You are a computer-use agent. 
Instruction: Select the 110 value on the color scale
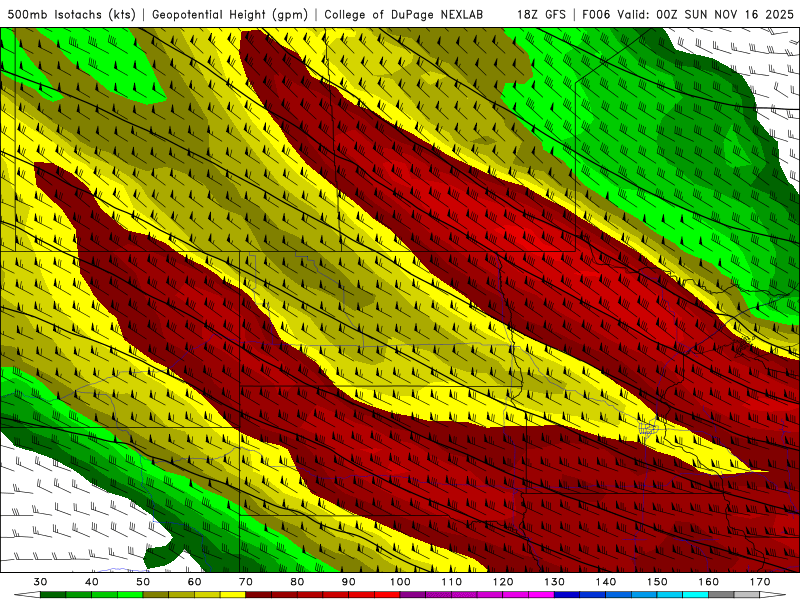pyautogui.click(x=452, y=582)
